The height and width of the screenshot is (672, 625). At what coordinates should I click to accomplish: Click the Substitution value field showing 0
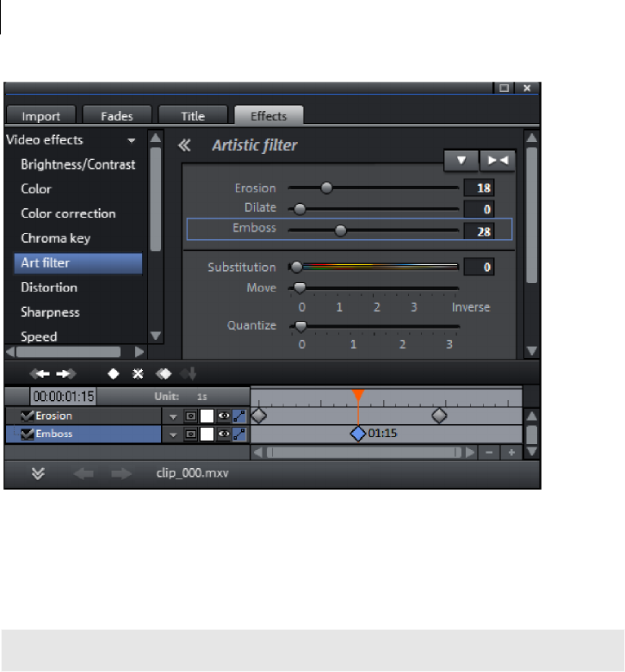click(480, 268)
